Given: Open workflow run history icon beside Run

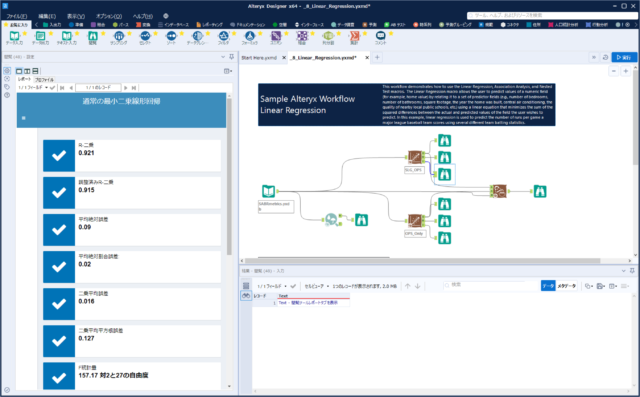Looking at the screenshot, I should coord(605,58).
